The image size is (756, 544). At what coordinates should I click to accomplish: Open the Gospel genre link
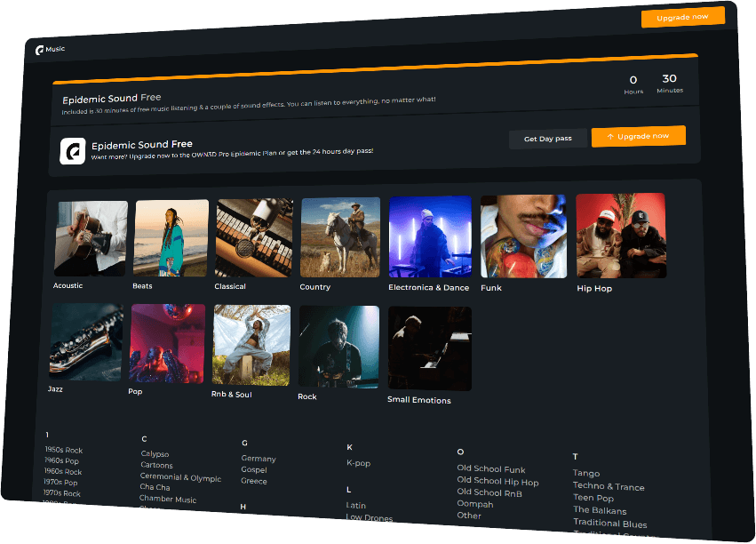(x=254, y=469)
